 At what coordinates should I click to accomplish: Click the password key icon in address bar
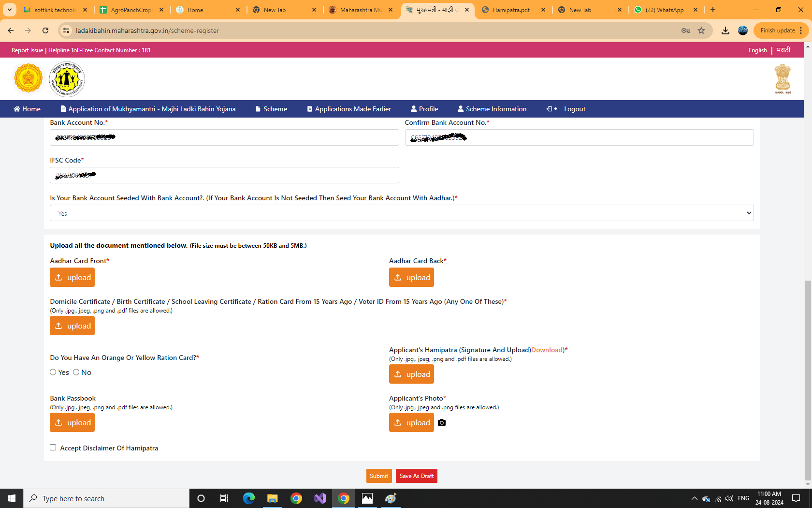[685, 30]
